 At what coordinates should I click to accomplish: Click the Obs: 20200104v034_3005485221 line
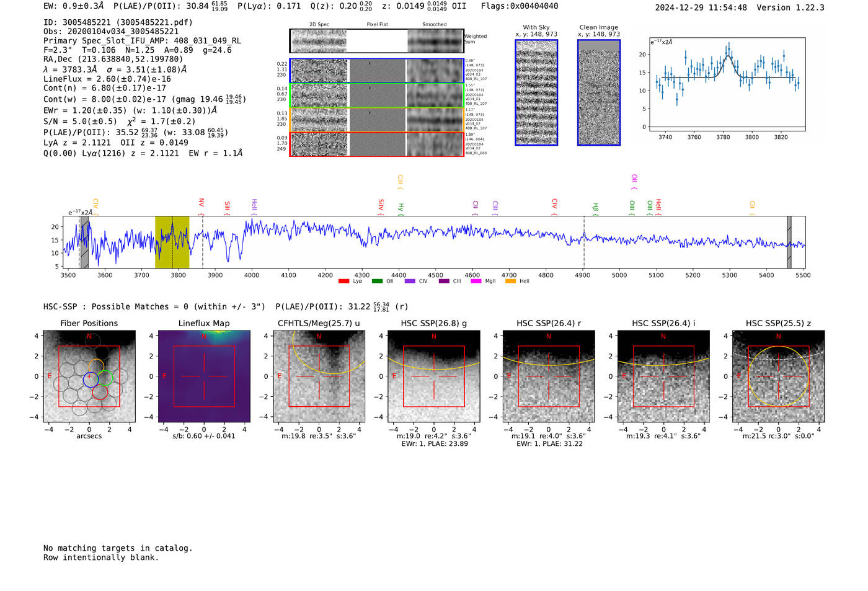[x=111, y=31]
